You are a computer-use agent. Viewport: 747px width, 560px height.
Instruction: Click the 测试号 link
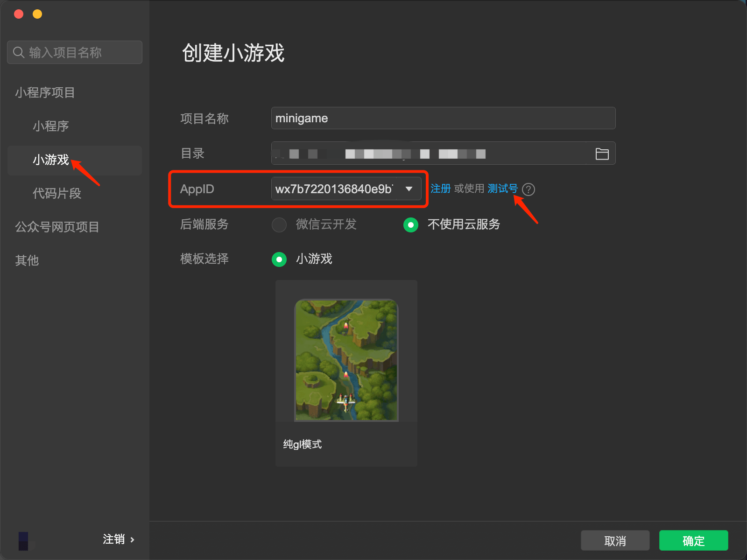[x=502, y=189]
